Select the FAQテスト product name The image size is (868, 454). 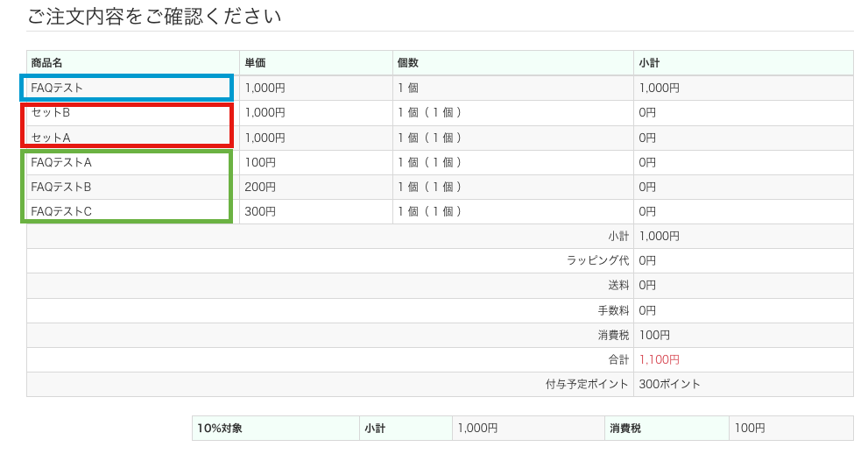[x=57, y=88]
